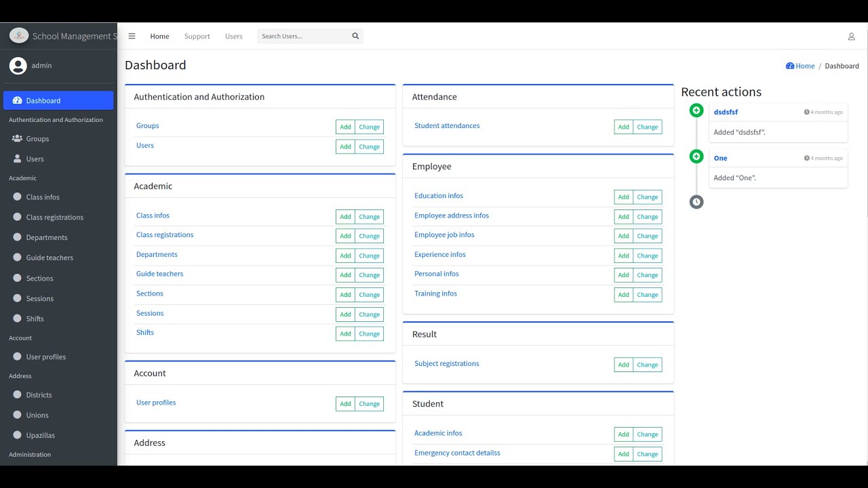868x488 pixels.
Task: Click circle icon beside Shifts in sidebar
Action: pyautogui.click(x=18, y=319)
